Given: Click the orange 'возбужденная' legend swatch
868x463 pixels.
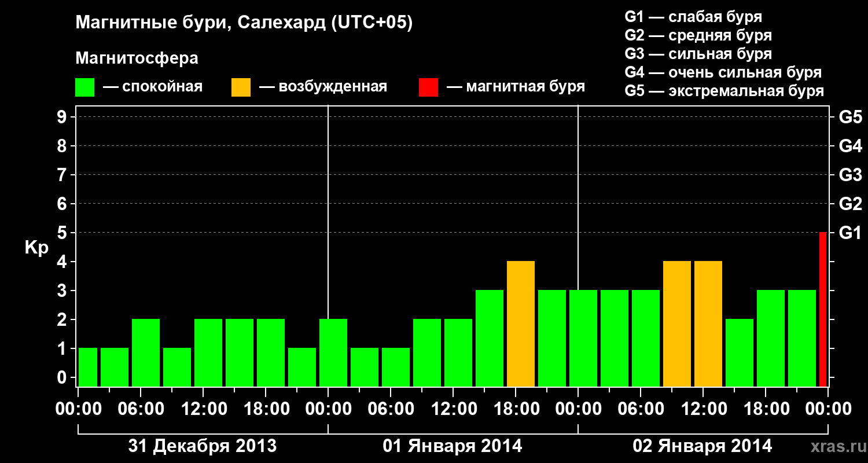Looking at the screenshot, I should click(x=241, y=87).
